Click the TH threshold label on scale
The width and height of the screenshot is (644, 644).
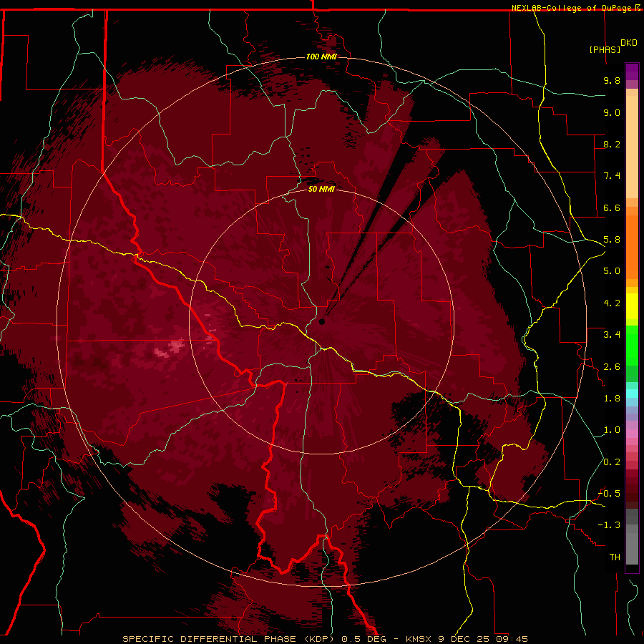point(615,557)
